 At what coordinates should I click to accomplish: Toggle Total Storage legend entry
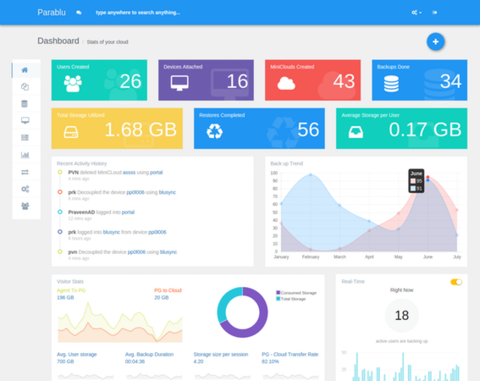[291, 299]
